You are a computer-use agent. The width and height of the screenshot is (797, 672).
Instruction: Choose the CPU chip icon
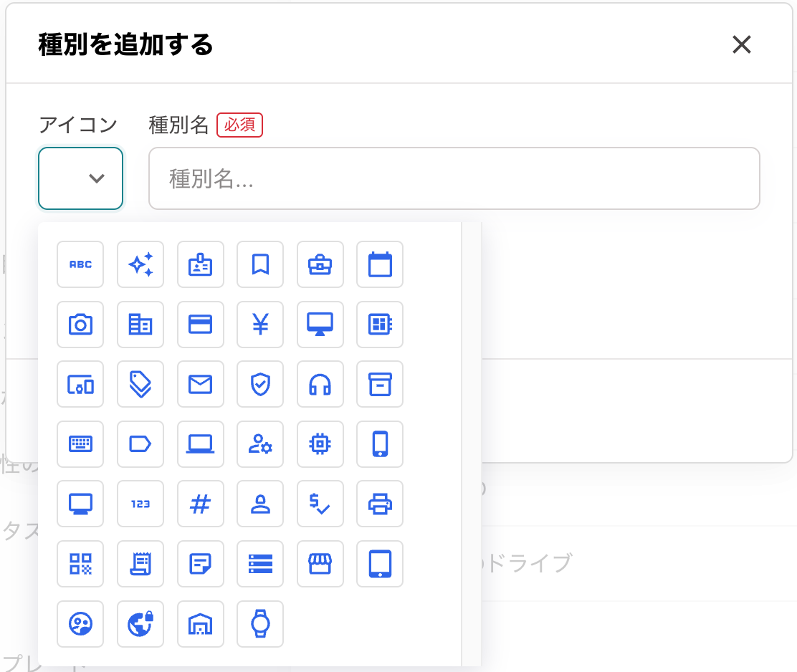coord(320,444)
